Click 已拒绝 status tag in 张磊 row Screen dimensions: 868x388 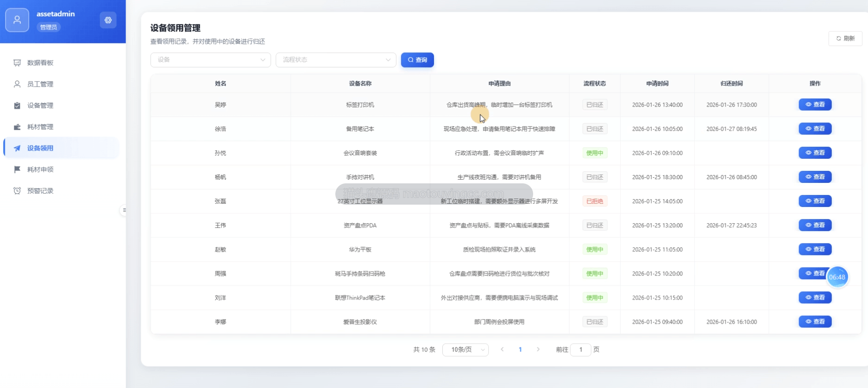595,201
